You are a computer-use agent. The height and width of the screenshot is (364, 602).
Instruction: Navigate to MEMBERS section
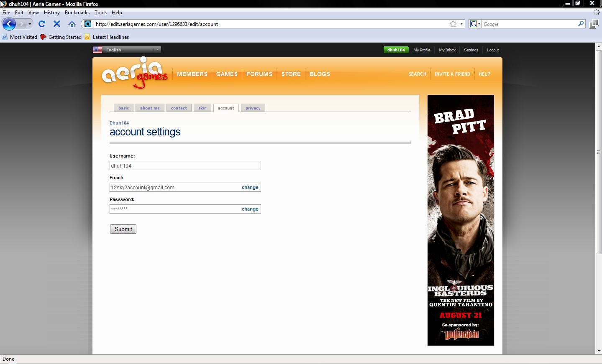pyautogui.click(x=192, y=74)
